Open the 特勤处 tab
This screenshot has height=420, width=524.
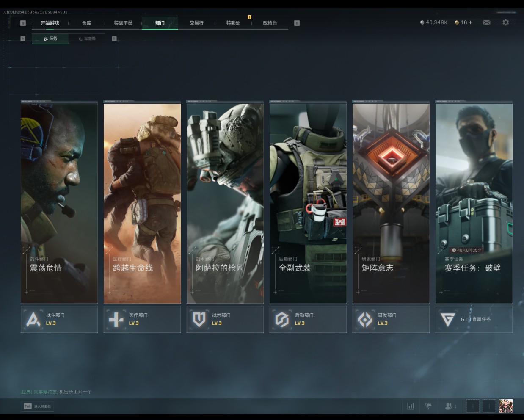tap(233, 23)
